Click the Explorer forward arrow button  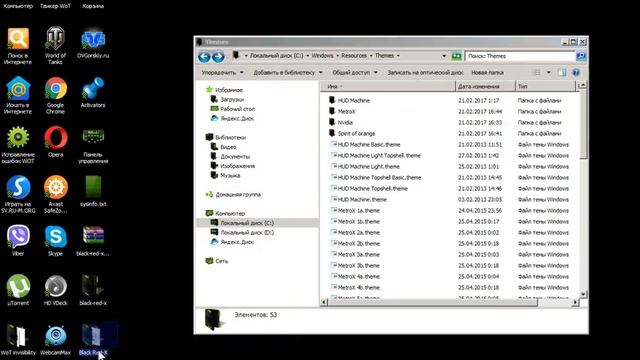tap(218, 56)
